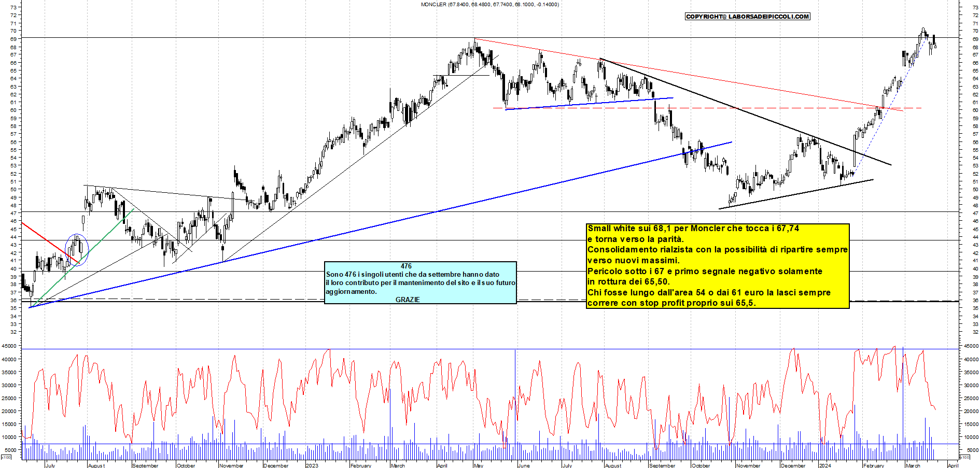Click the 60 price label on right axis
Image resolution: width=980 pixels, height=468 pixels.
(975, 110)
